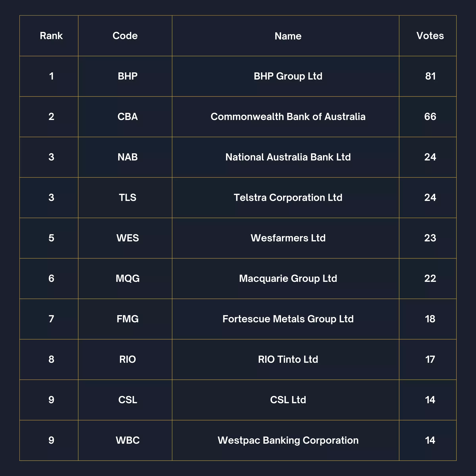Click the Rank column header

(51, 36)
